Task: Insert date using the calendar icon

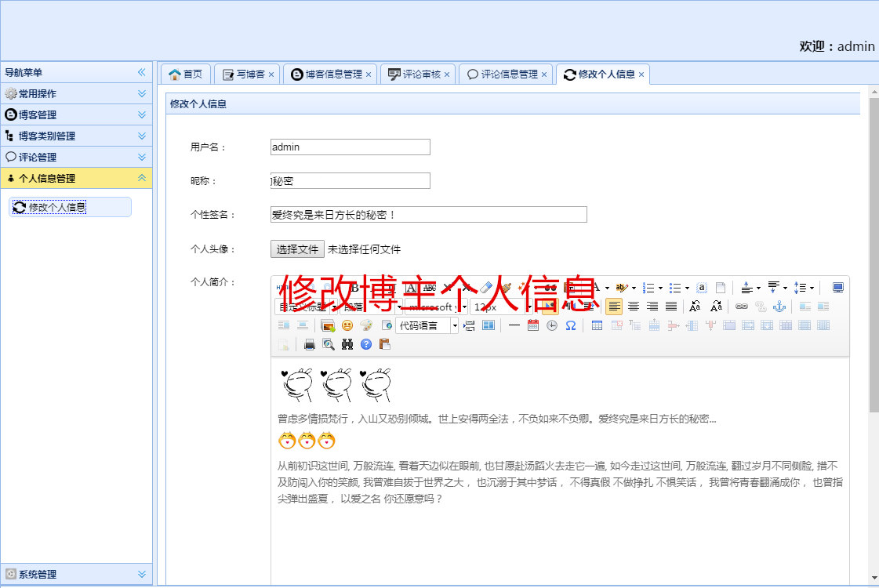Action: pos(533,325)
